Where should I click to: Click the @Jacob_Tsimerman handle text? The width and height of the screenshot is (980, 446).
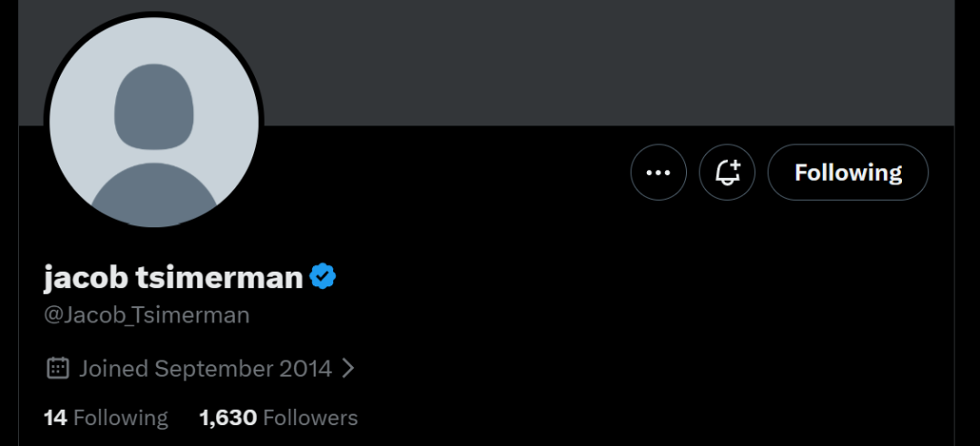147,314
